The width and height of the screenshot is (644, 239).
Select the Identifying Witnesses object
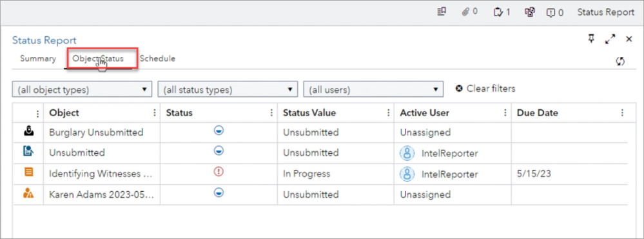(x=101, y=174)
